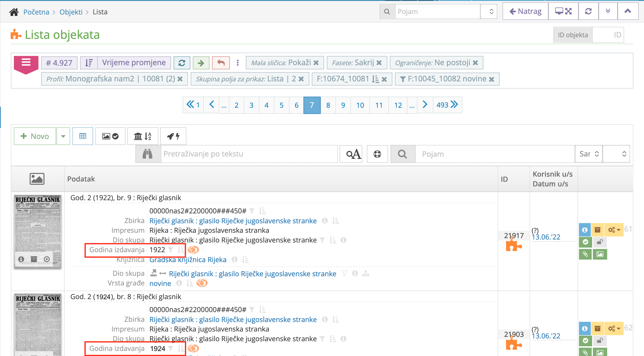Open the Zbirka Riječki glasnik link, 1922 record
Screen dimensions: 644x356
[x=233, y=221]
